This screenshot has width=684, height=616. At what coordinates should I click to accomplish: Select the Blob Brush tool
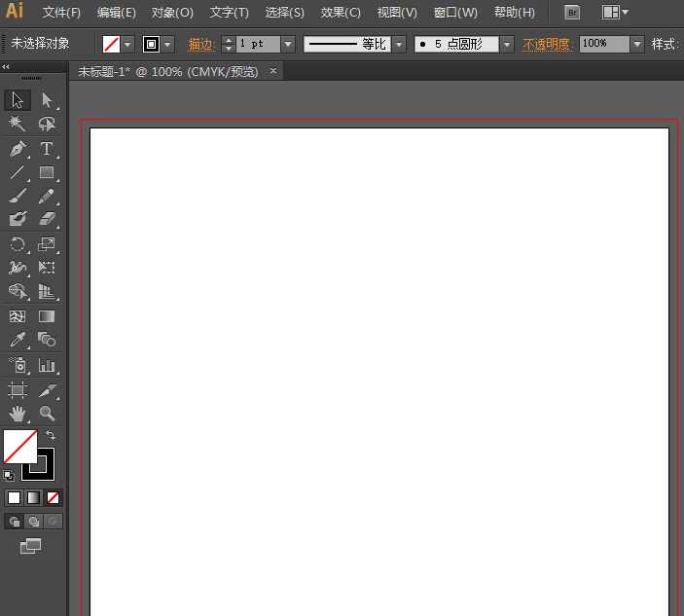click(x=18, y=219)
